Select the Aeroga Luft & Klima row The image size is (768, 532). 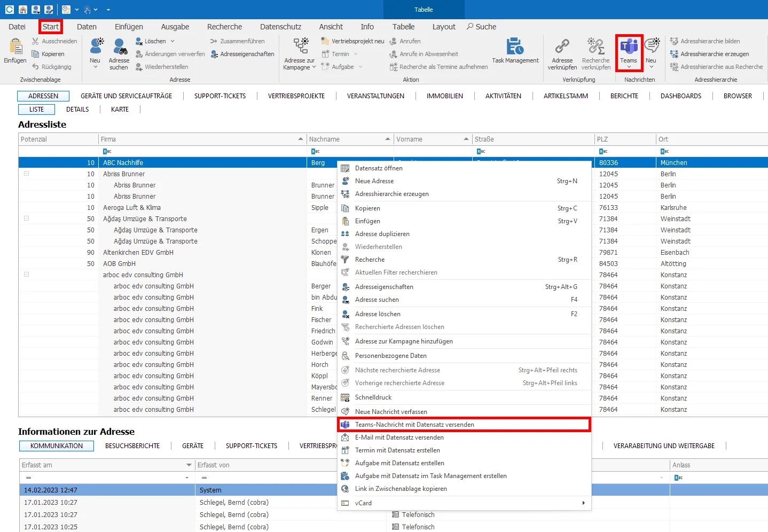pyautogui.click(x=393, y=208)
